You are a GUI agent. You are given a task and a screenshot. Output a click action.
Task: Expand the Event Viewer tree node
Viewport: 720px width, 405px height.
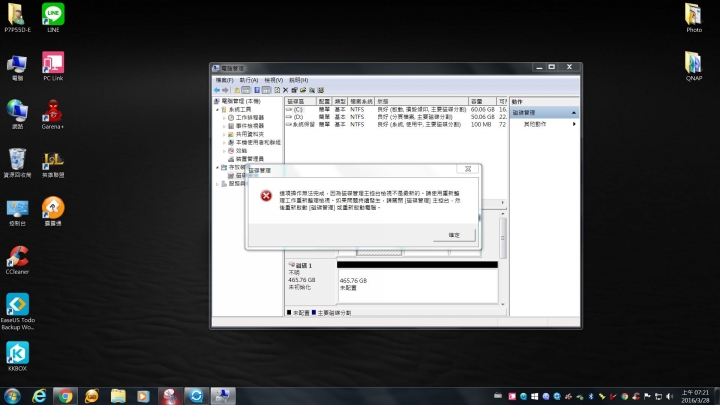[225, 126]
